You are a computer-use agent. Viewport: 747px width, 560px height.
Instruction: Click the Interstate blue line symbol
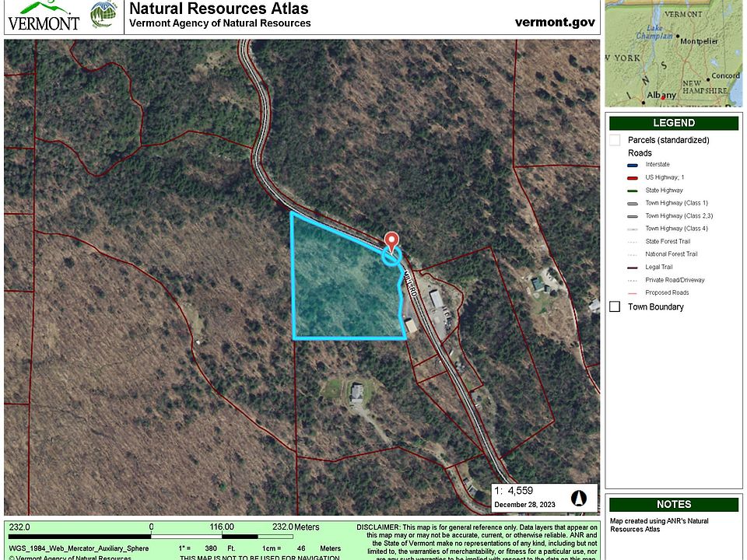coord(633,165)
